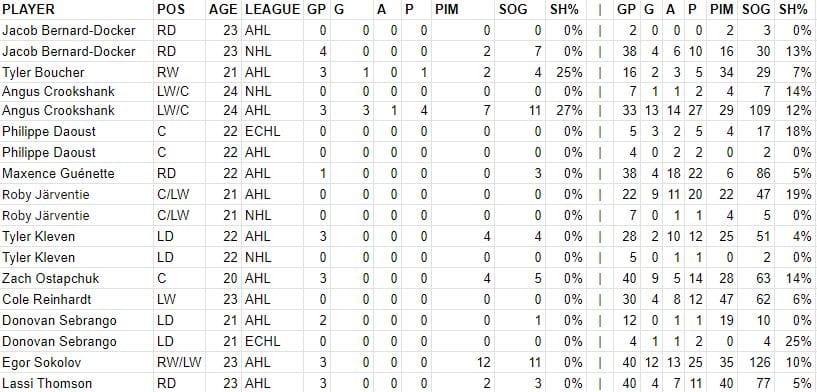Viewport: 817px width, 392px height.
Task: Select the 27% shooting percentage cell
Action: coord(565,111)
